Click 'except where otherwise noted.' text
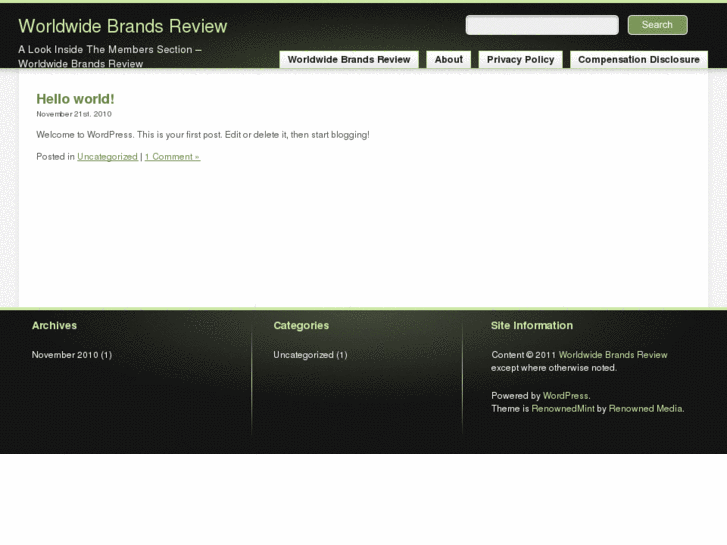Image resolution: width=727 pixels, height=545 pixels. pyautogui.click(x=554, y=368)
